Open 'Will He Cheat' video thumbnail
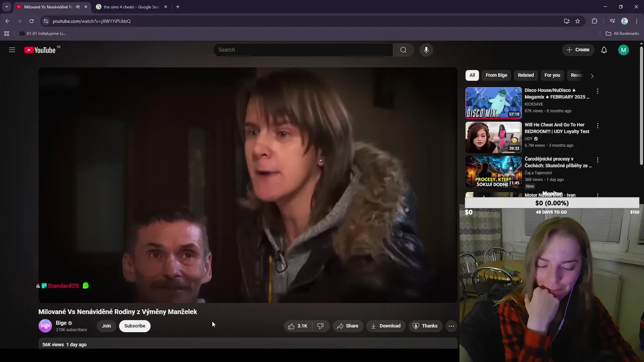The height and width of the screenshot is (362, 644). pyautogui.click(x=494, y=137)
